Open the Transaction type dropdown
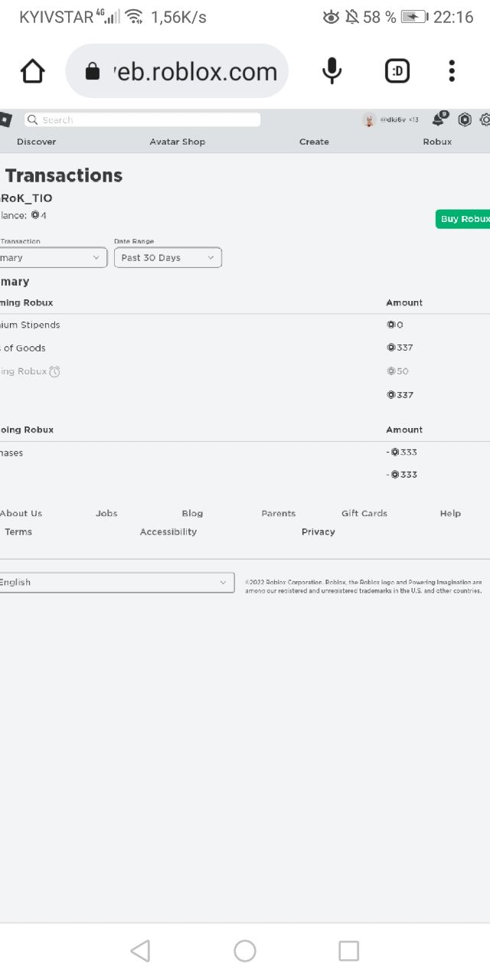The image size is (490, 980). pos(53,258)
